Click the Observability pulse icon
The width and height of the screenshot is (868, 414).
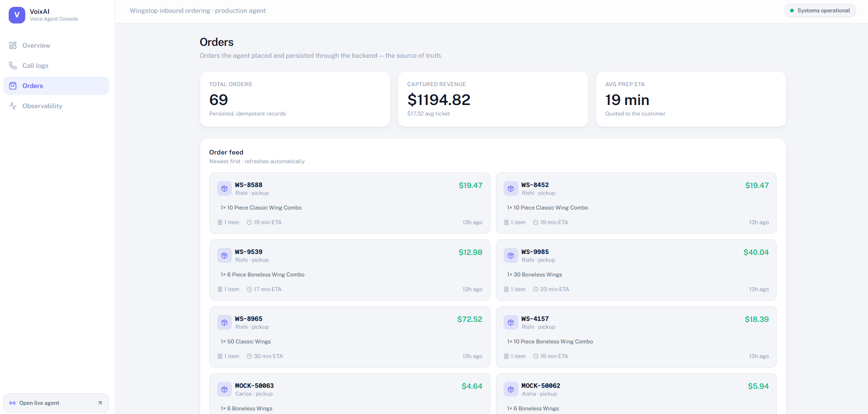[13, 106]
